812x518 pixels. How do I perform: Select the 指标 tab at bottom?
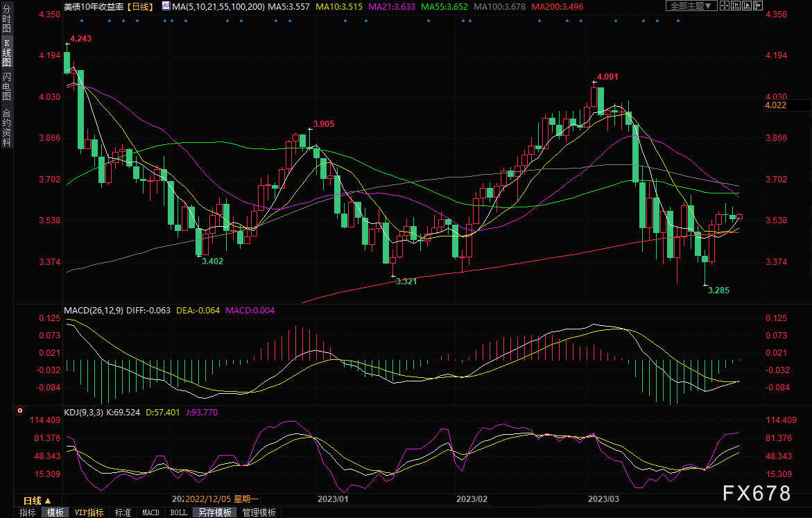coord(28,512)
